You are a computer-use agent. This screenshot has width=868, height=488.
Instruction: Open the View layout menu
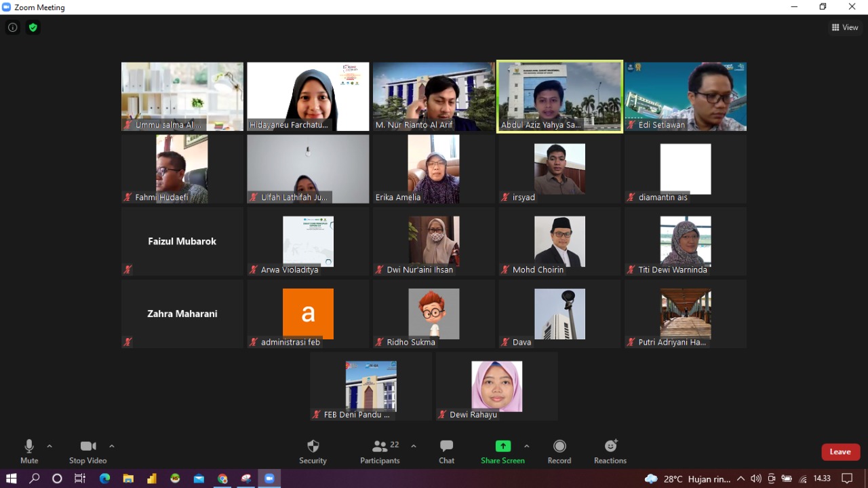845,28
